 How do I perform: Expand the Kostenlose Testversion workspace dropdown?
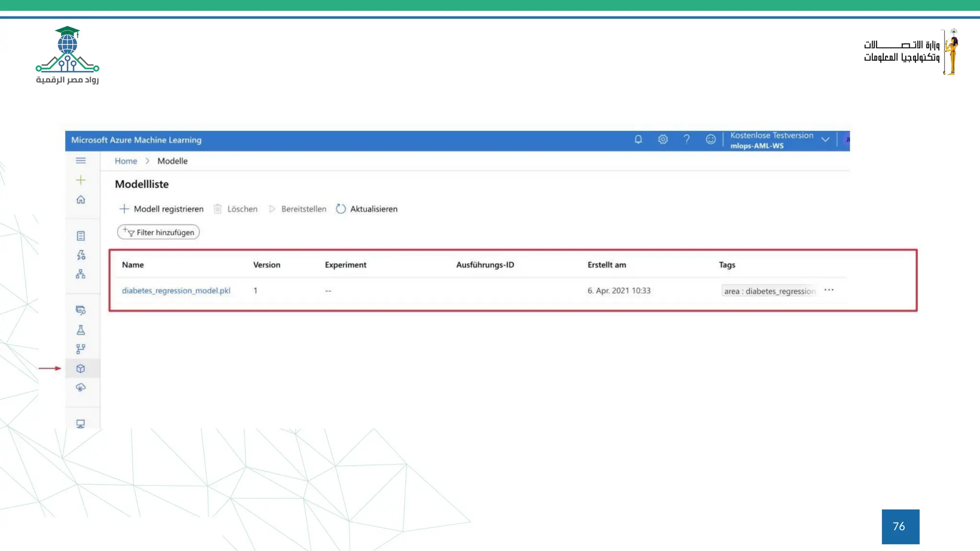pyautogui.click(x=825, y=140)
